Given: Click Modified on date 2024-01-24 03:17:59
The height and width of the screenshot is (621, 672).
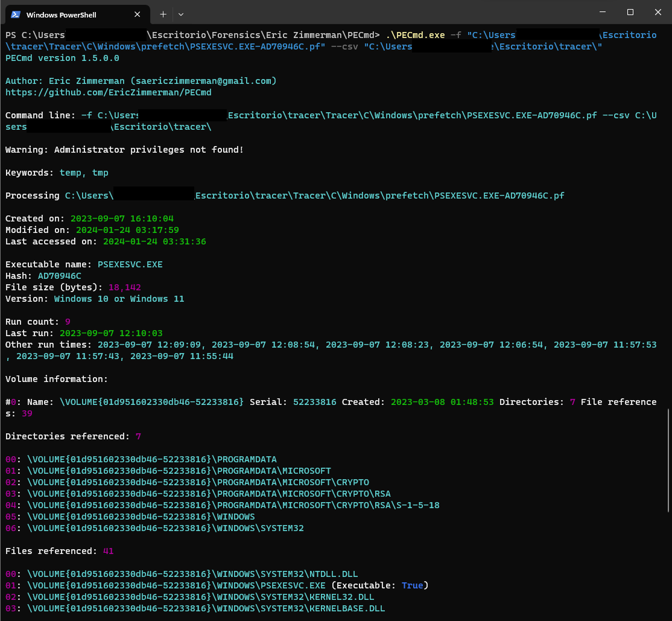Looking at the screenshot, I should (x=127, y=230).
